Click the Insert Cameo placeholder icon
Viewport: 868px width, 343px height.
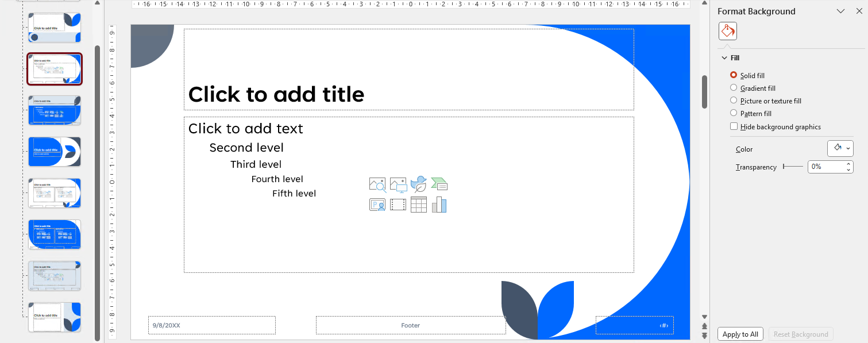click(x=377, y=205)
